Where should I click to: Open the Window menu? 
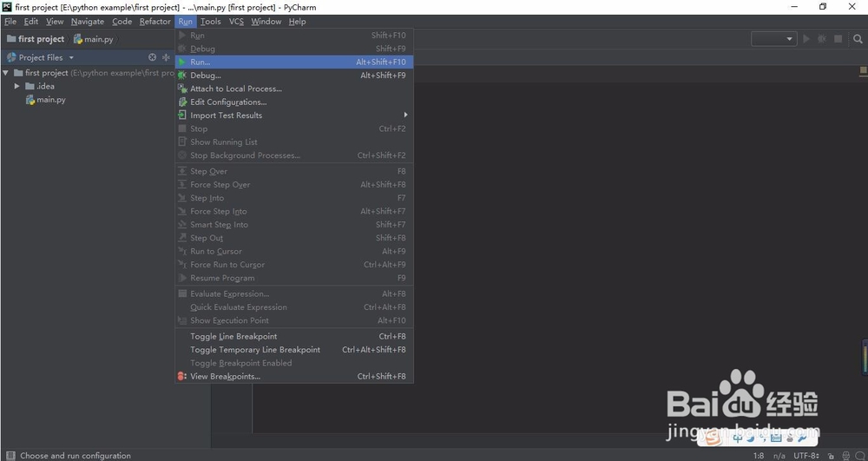[x=266, y=22]
